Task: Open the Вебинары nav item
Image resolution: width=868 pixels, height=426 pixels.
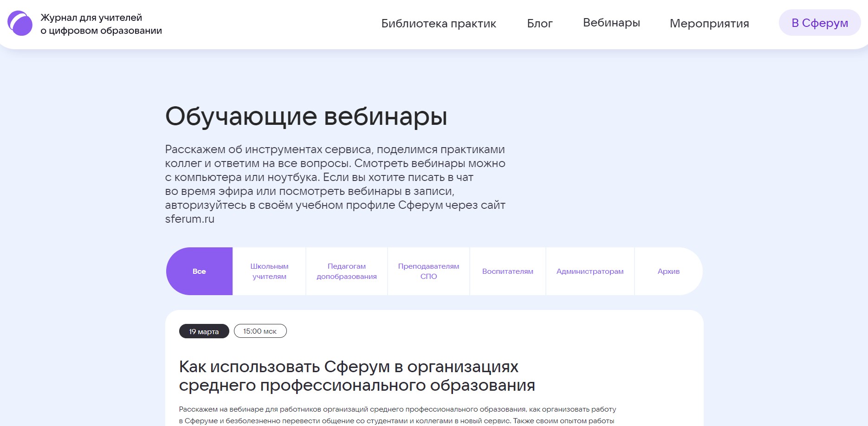Action: 611,23
